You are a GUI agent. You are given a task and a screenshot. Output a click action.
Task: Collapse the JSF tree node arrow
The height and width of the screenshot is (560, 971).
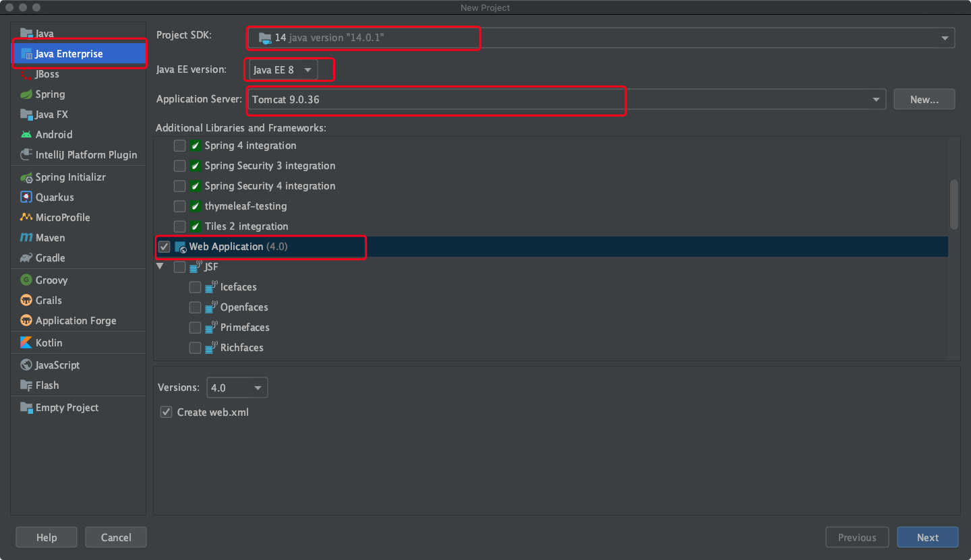click(x=160, y=267)
